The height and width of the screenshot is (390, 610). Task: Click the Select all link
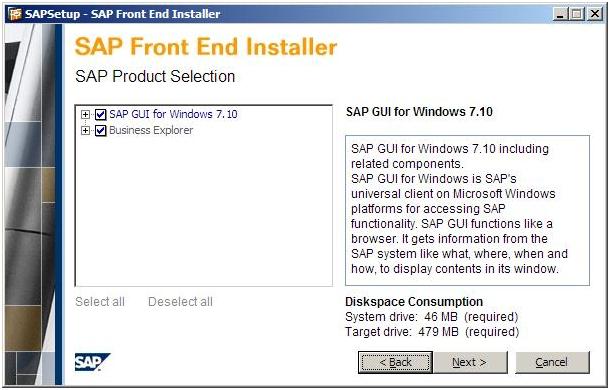[100, 302]
